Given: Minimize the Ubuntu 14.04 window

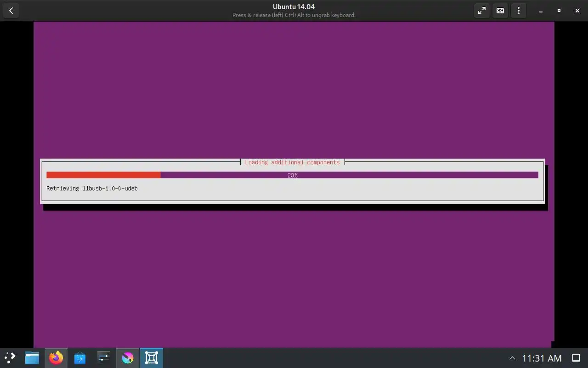Looking at the screenshot, I should tap(541, 11).
